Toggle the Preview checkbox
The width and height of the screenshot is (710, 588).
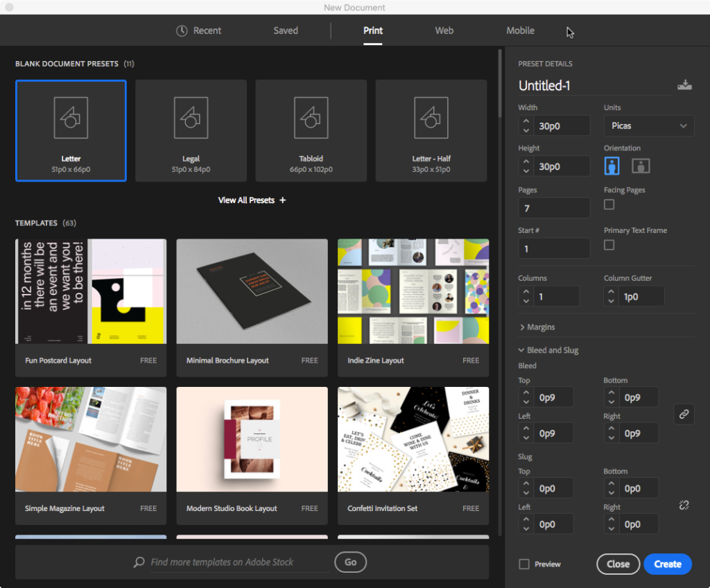pos(525,564)
